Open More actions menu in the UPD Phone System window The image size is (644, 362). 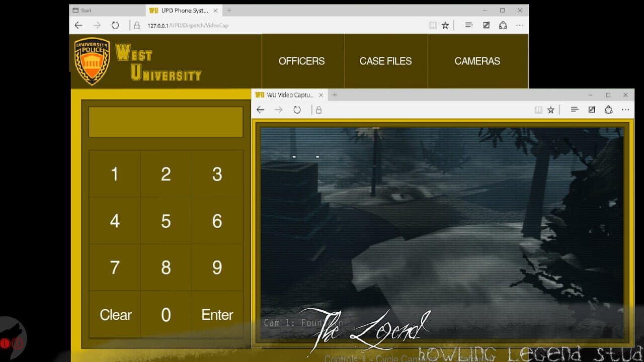point(520,25)
